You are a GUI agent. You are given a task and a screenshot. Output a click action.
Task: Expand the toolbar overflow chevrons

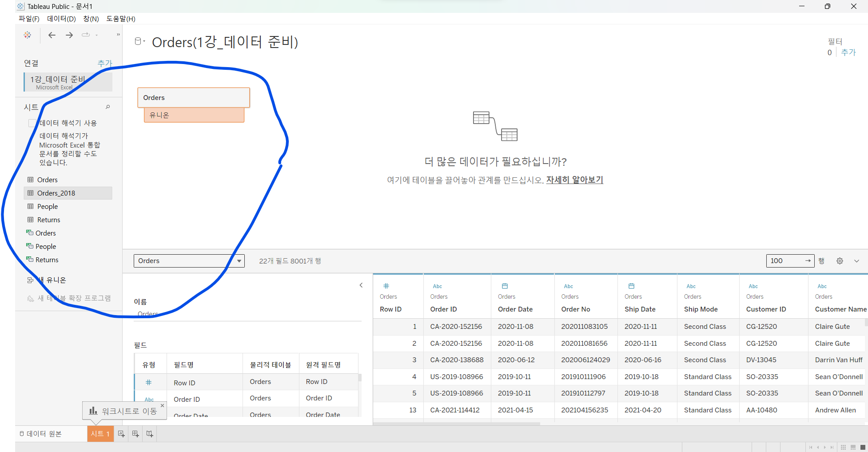pyautogui.click(x=118, y=35)
